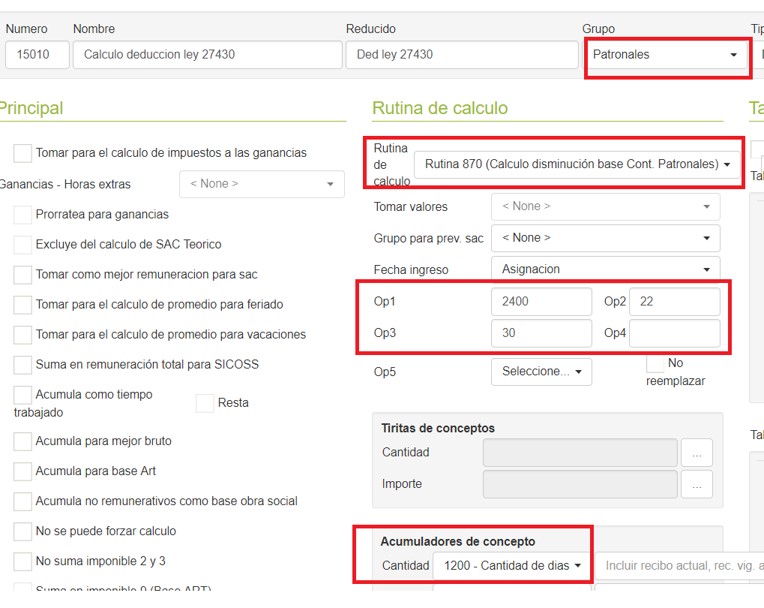Click the Reducido field 'Ded ley 27430'

pyautogui.click(x=461, y=55)
